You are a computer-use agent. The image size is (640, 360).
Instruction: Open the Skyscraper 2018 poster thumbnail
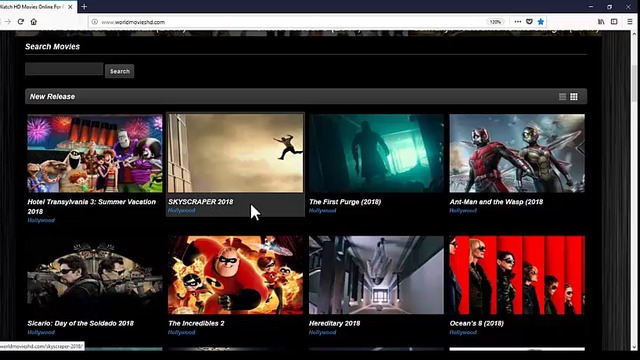pos(236,153)
